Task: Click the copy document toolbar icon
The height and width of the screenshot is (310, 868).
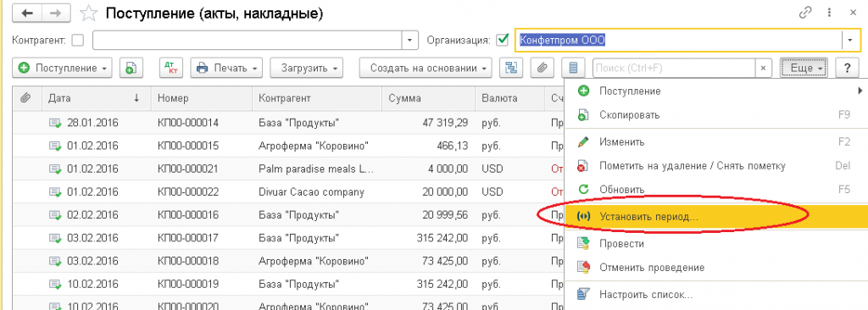Action: (131, 68)
